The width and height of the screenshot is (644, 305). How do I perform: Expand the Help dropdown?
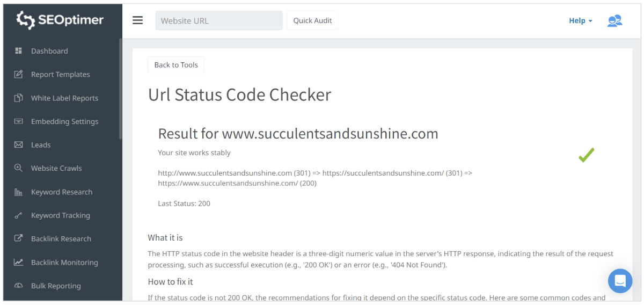(580, 21)
